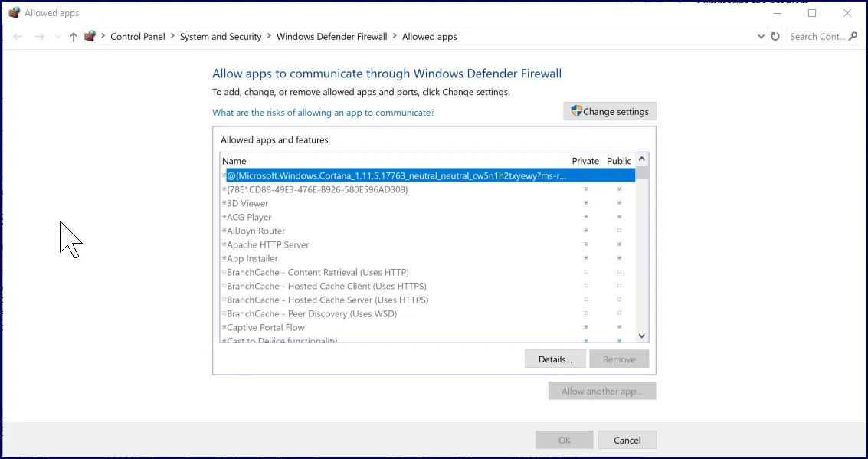Click the shield icon on Change settings

576,111
